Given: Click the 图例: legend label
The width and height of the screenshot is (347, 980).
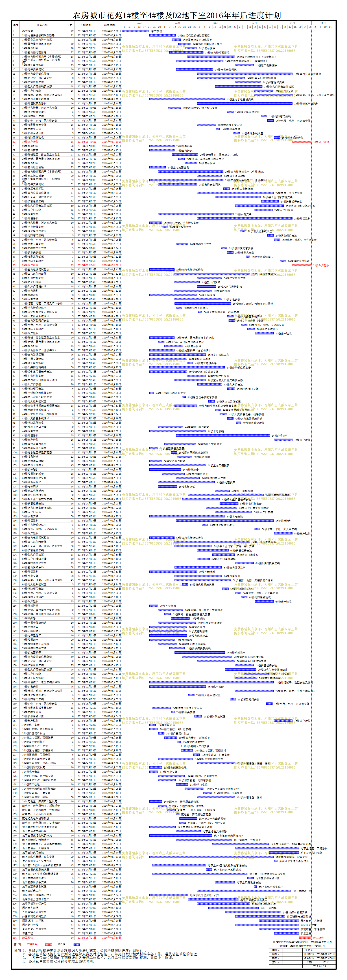Looking at the screenshot, I should [x=19, y=945].
